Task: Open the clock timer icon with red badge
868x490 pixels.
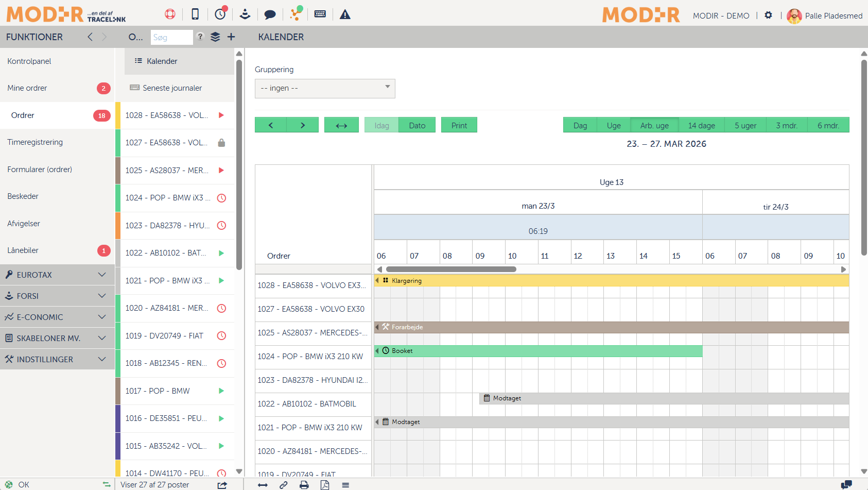Action: (x=220, y=14)
